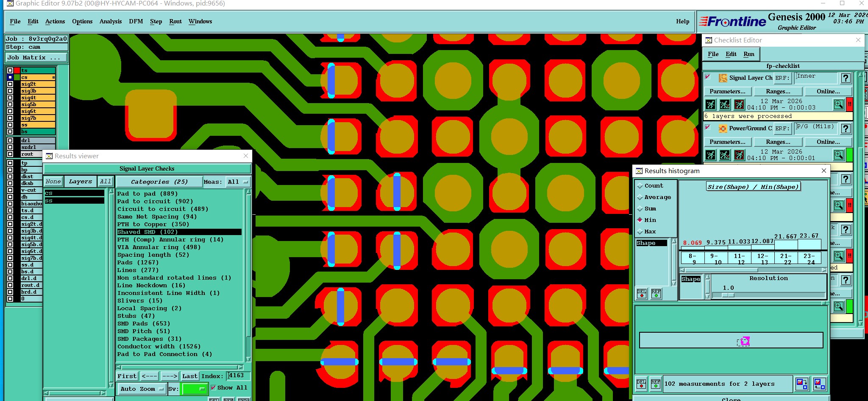Open the Analysis menu
The width and height of the screenshot is (868, 401).
(111, 21)
